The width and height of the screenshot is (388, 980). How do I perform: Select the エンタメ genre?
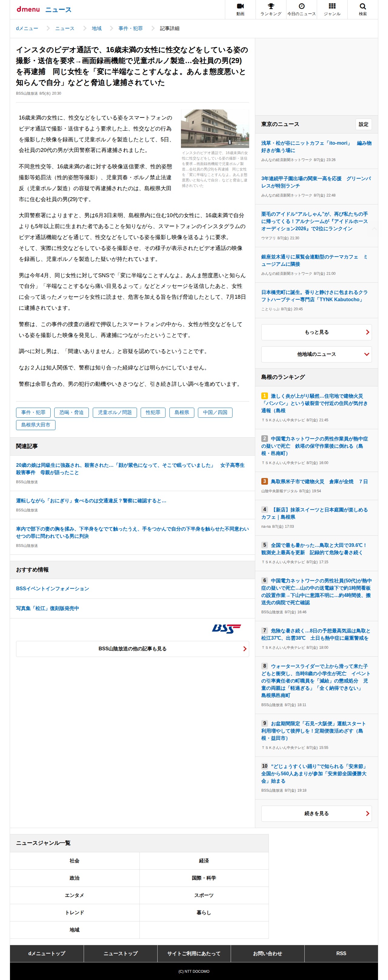pos(75,895)
